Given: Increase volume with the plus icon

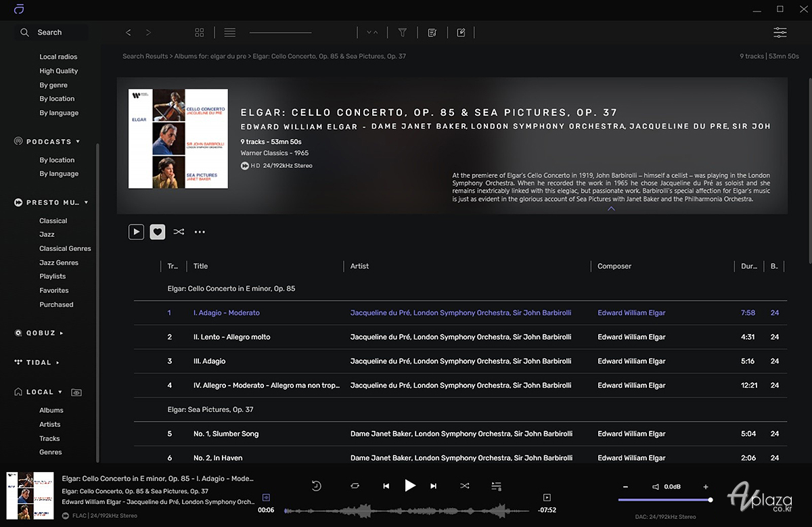Looking at the screenshot, I should (x=706, y=486).
